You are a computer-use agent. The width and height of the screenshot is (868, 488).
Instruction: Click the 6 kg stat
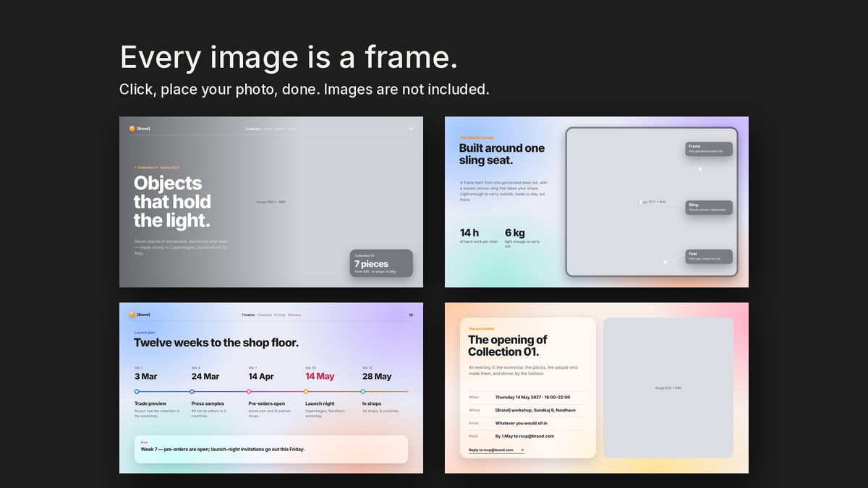pyautogui.click(x=515, y=233)
